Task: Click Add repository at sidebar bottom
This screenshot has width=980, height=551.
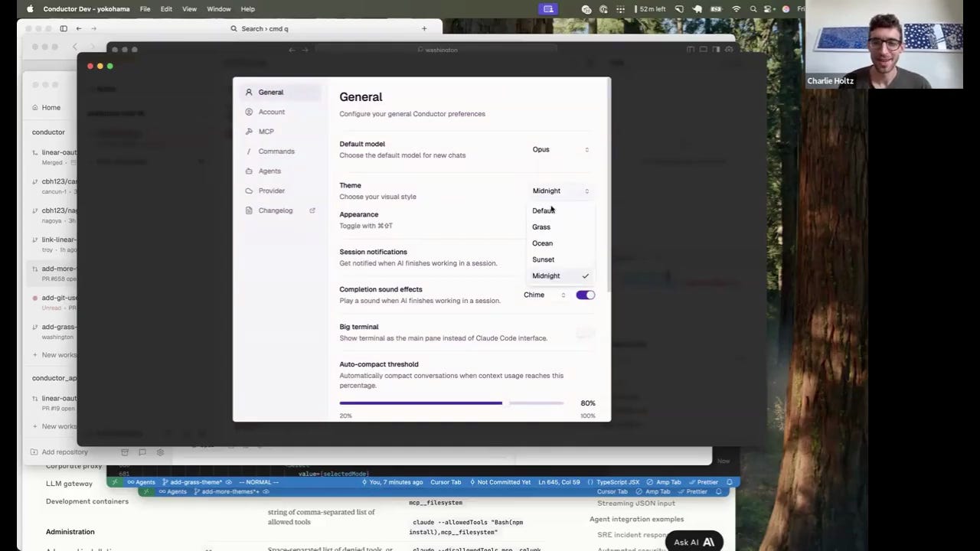Action: coord(59,452)
